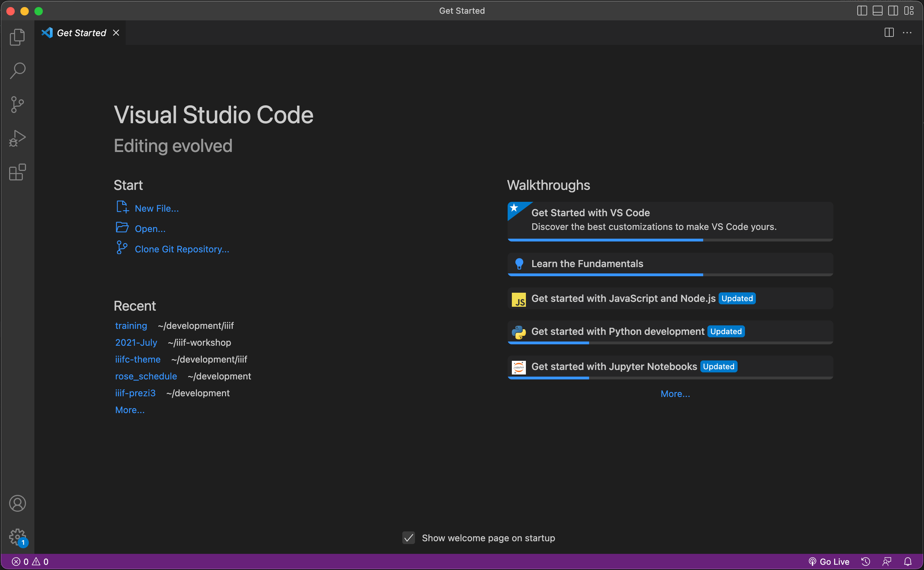
Task: Click errors and warnings status indicator
Action: [30, 562]
